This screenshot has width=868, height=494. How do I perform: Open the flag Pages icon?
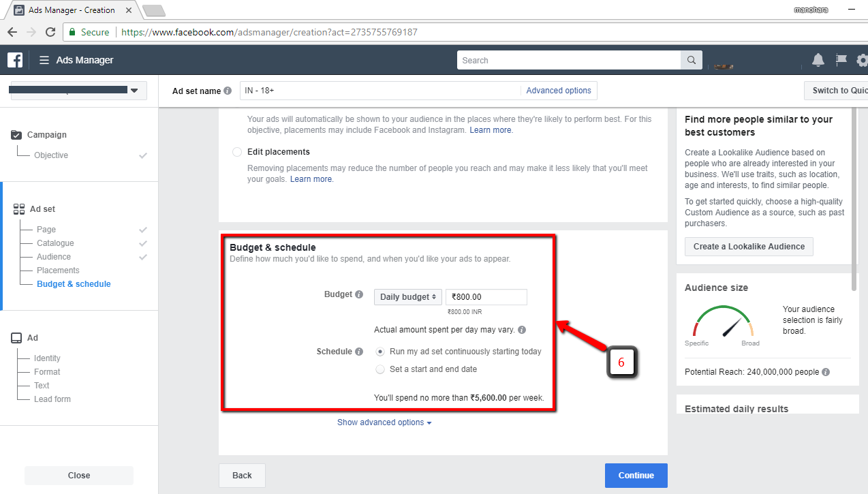point(841,60)
